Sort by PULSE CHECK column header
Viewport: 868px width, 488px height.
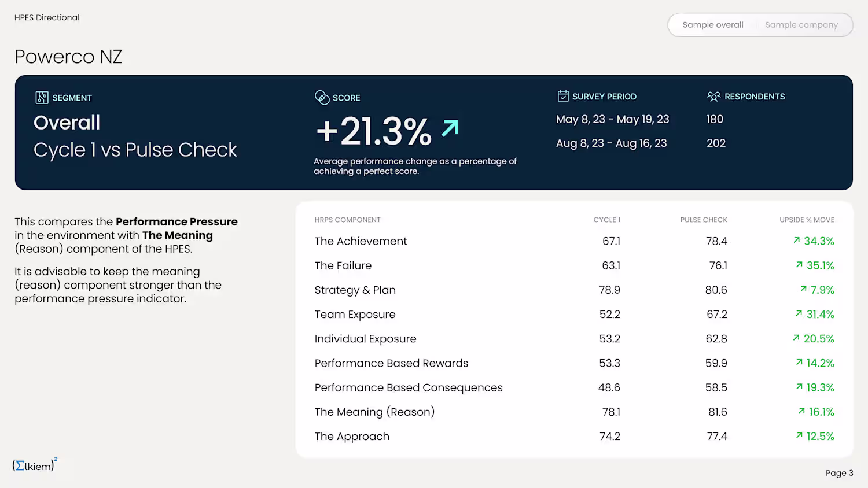(x=703, y=220)
